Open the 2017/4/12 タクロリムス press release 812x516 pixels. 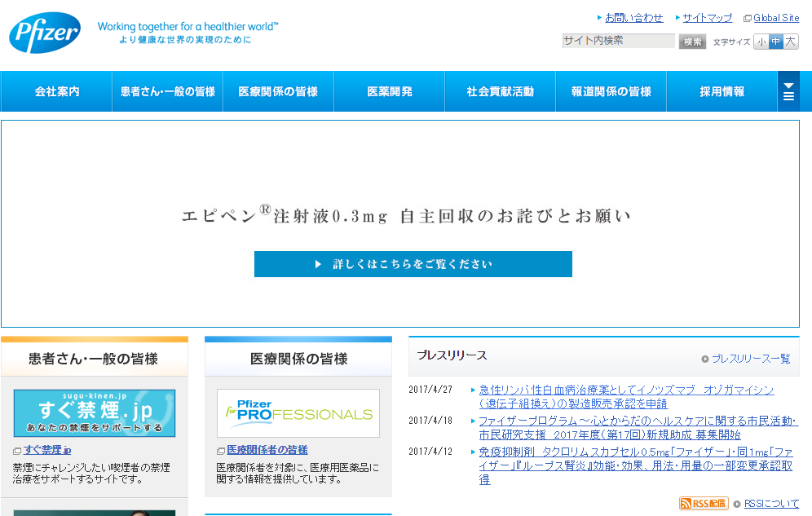pyautogui.click(x=635, y=465)
